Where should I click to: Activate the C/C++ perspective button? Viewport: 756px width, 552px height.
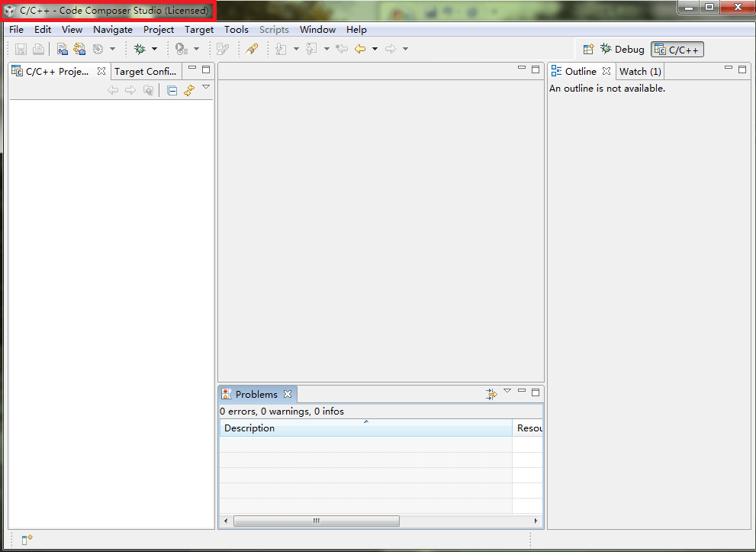point(677,50)
